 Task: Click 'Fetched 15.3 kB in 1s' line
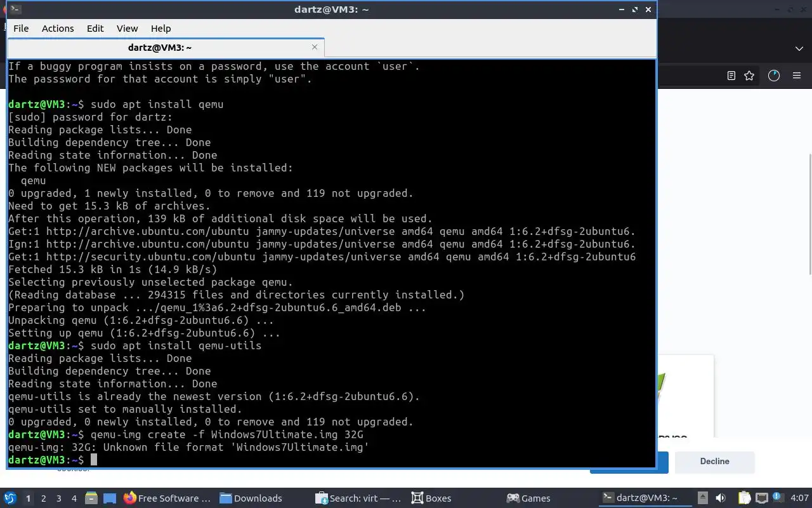112,269
